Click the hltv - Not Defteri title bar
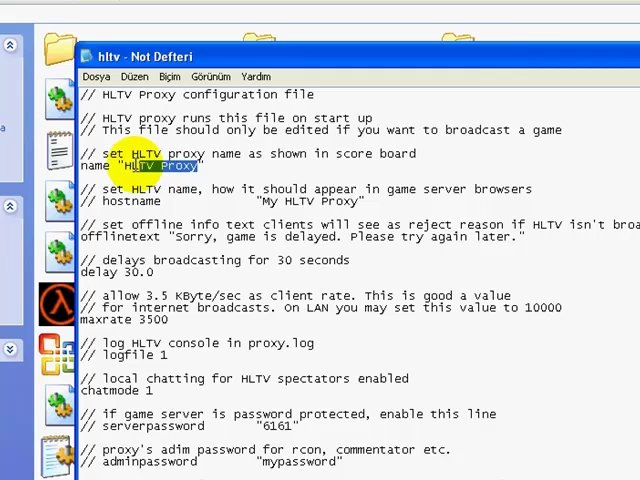The image size is (640, 480). [358, 56]
